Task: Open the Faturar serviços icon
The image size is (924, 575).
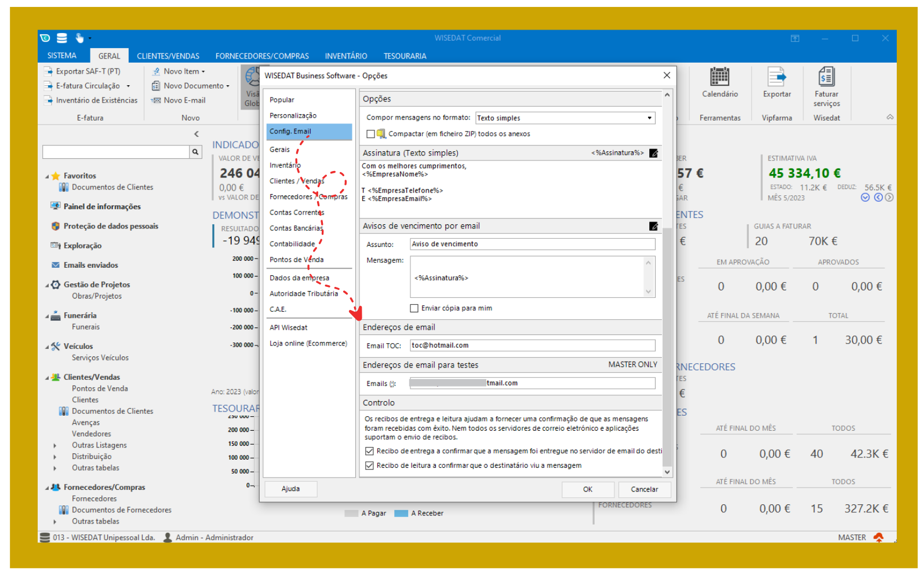Action: (826, 77)
